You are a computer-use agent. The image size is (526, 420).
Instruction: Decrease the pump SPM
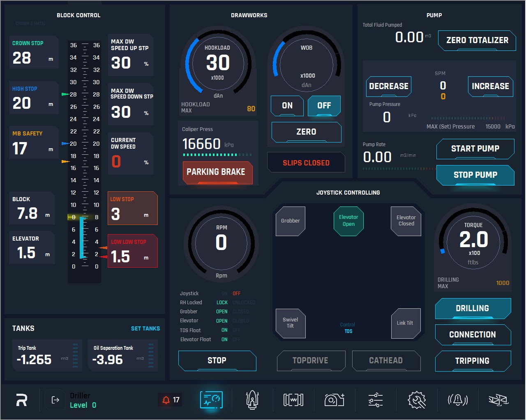(389, 87)
